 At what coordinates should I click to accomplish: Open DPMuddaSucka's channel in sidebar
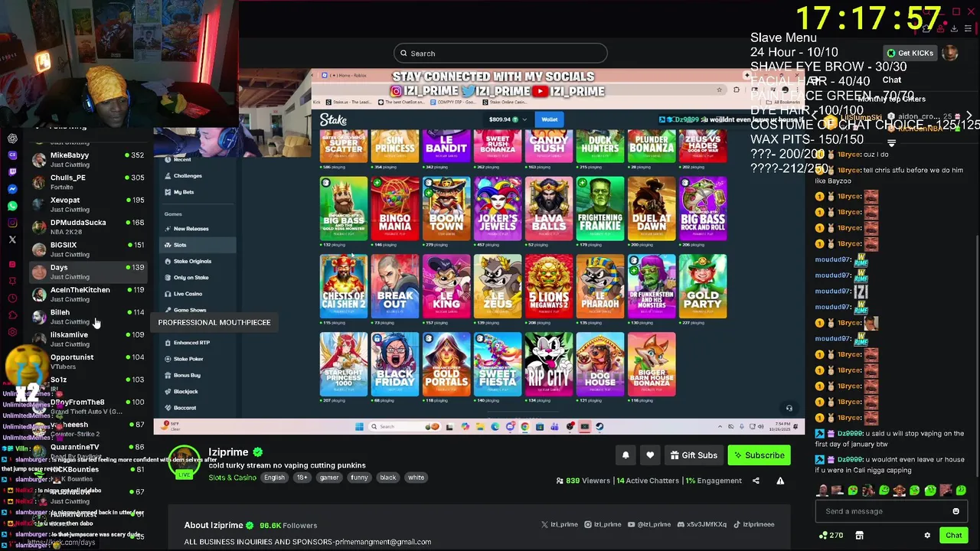pyautogui.click(x=88, y=227)
